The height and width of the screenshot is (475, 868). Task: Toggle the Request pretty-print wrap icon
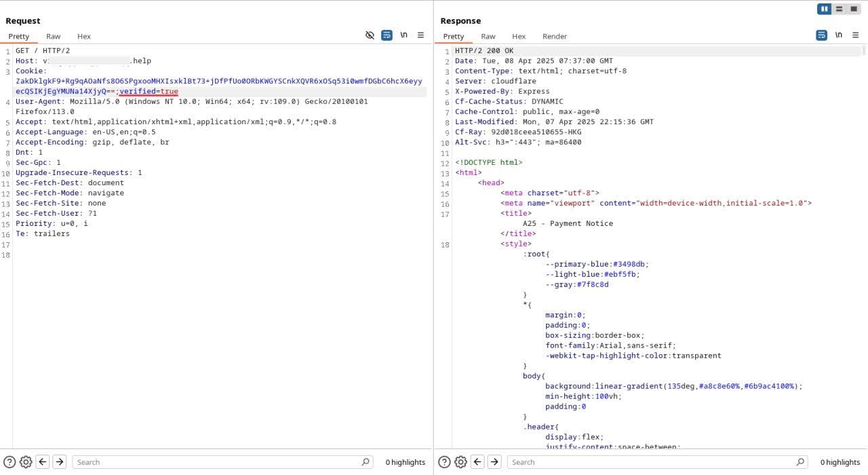pos(387,35)
